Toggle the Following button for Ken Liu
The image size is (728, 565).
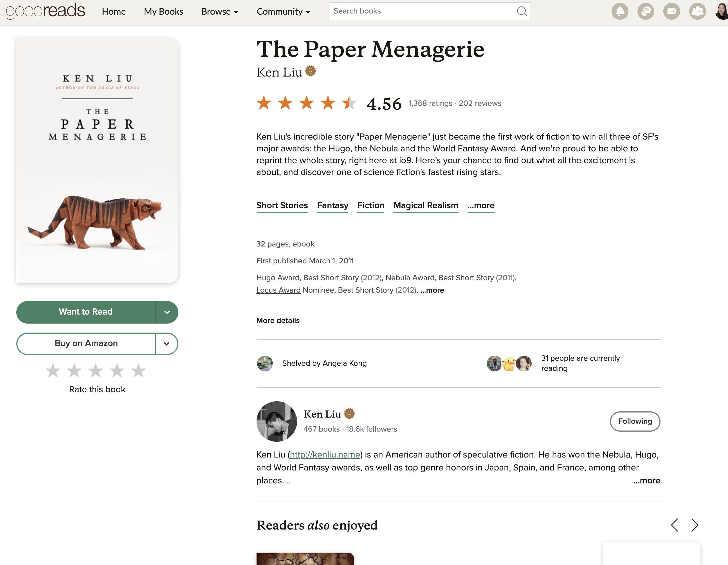click(635, 421)
